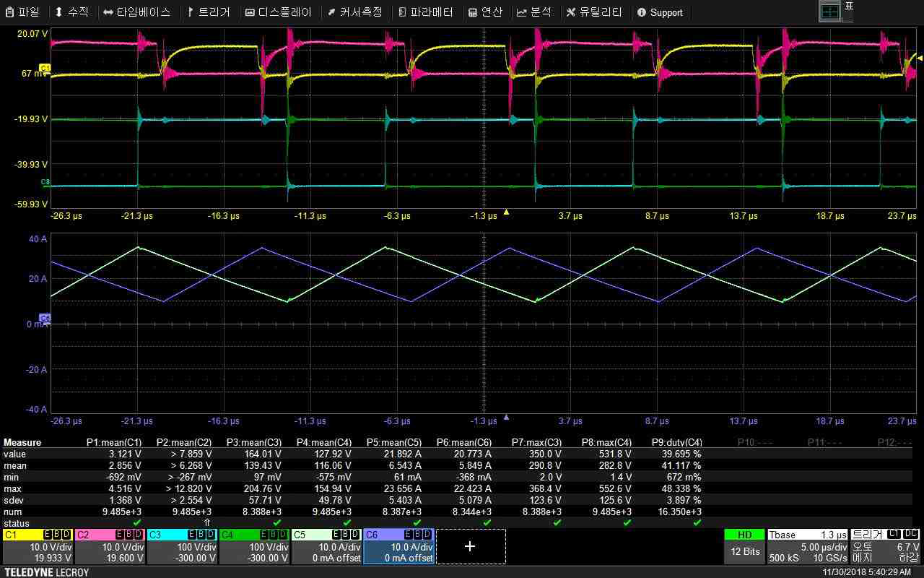
Task: Open the 파일 (File) menu
Action: (23, 12)
